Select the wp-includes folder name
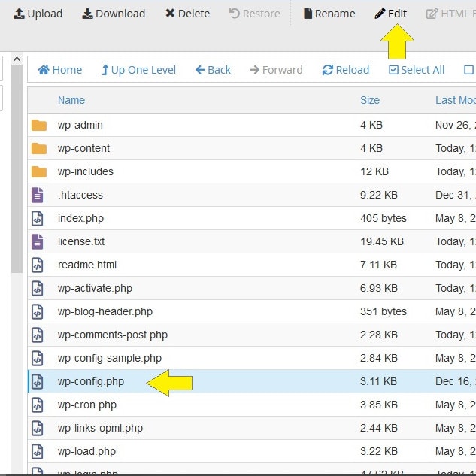 86,171
